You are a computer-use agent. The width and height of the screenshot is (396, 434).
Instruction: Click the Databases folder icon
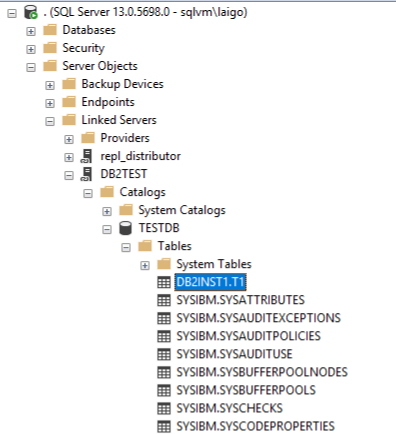[50, 30]
